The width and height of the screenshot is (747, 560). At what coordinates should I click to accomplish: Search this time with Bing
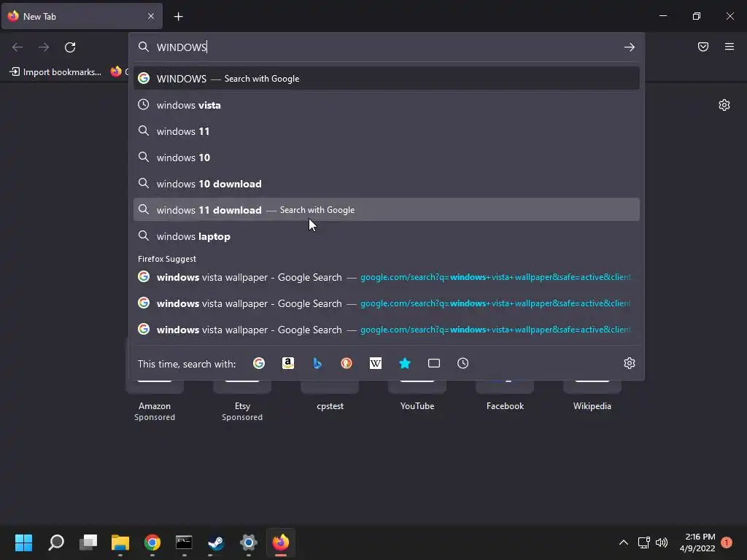[317, 363]
